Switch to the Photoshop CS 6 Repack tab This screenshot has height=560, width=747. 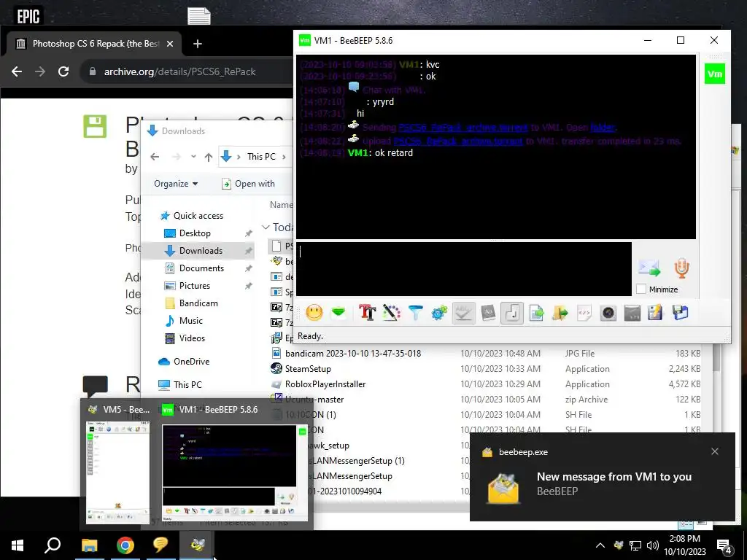[x=96, y=44]
